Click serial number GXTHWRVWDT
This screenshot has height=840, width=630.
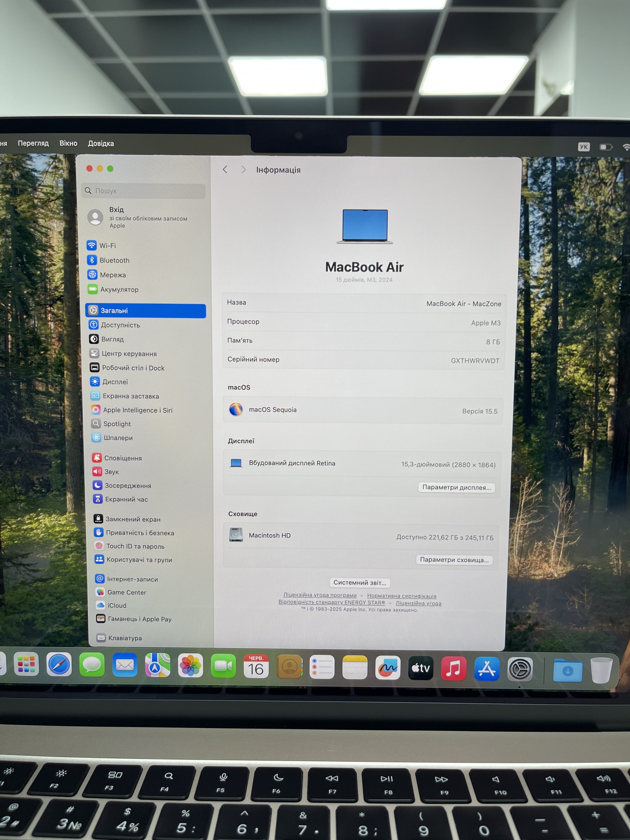tap(475, 361)
